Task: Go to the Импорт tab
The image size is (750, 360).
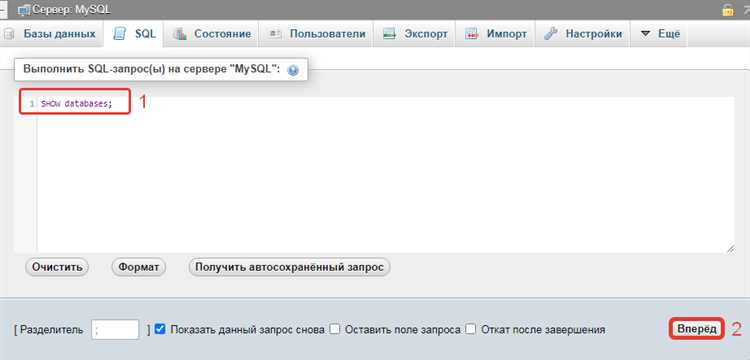Action: pyautogui.click(x=496, y=34)
